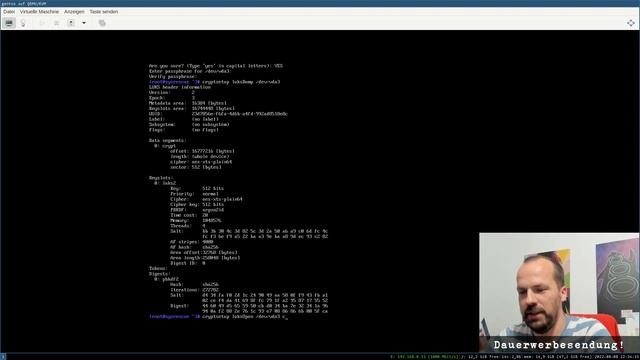Click the 'AF stripes: 4000' line
Image resolution: width=640 pixels, height=360 pixels.
pos(192,242)
